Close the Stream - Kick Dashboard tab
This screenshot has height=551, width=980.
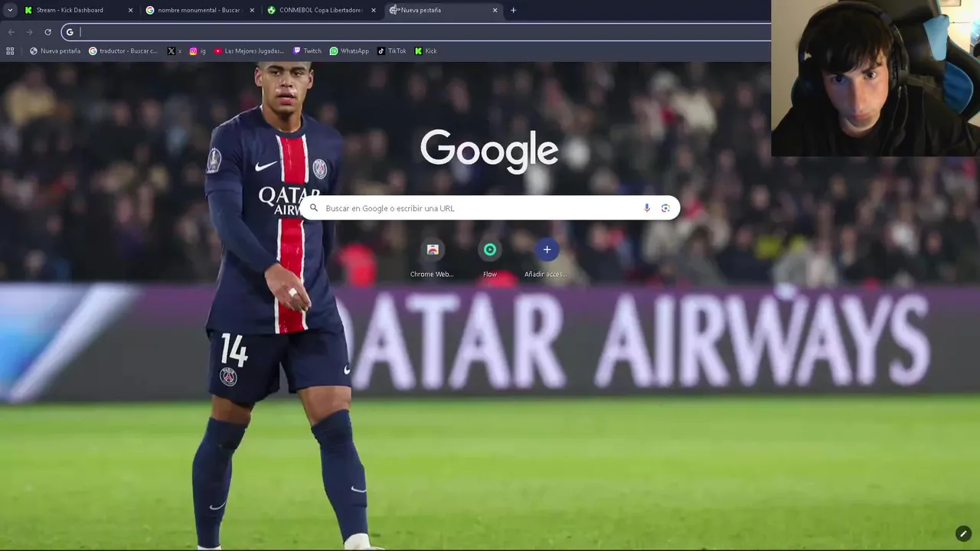[130, 10]
